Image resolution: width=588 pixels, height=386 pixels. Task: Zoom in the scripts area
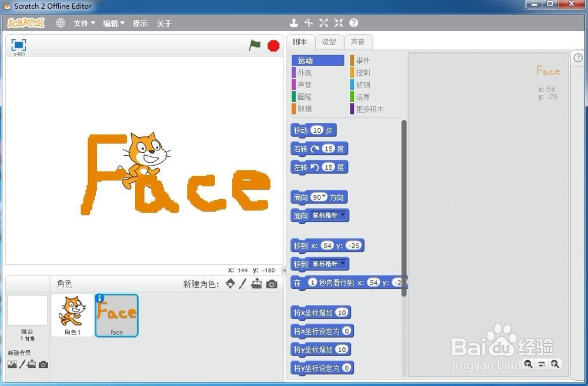[555, 364]
